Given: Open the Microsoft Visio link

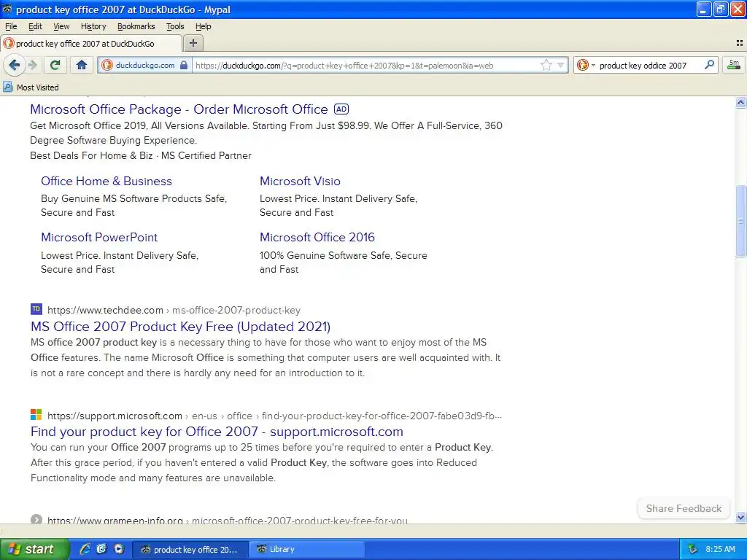Looking at the screenshot, I should tap(300, 181).
